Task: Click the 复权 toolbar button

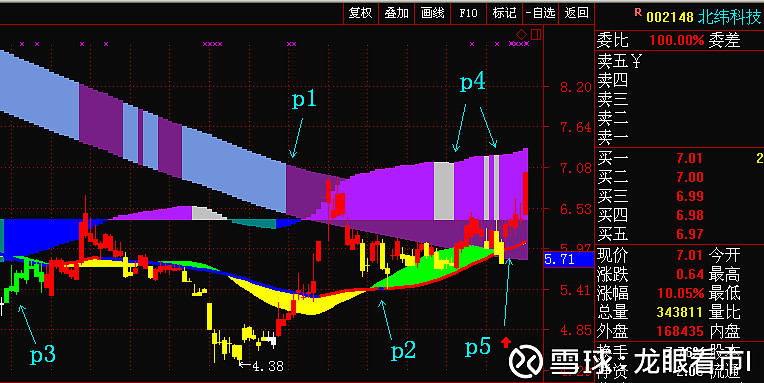Action: [x=361, y=13]
